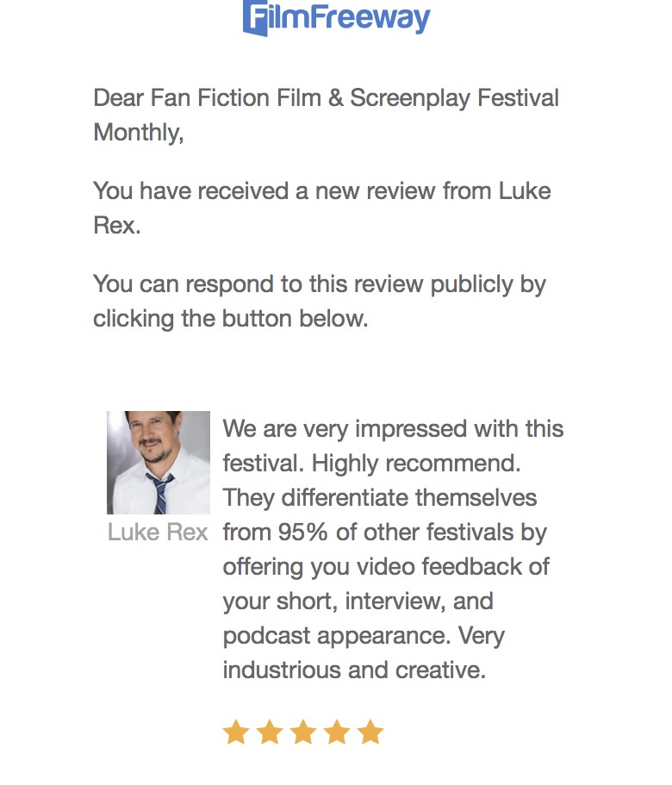Select the third rating star
The width and height of the screenshot is (672, 785).
[x=303, y=732]
